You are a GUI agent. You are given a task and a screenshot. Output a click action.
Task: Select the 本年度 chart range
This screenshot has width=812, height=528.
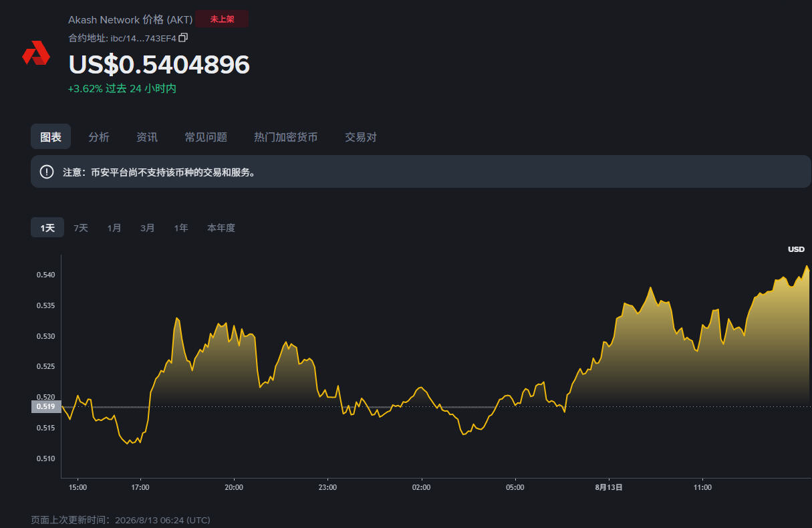click(221, 228)
